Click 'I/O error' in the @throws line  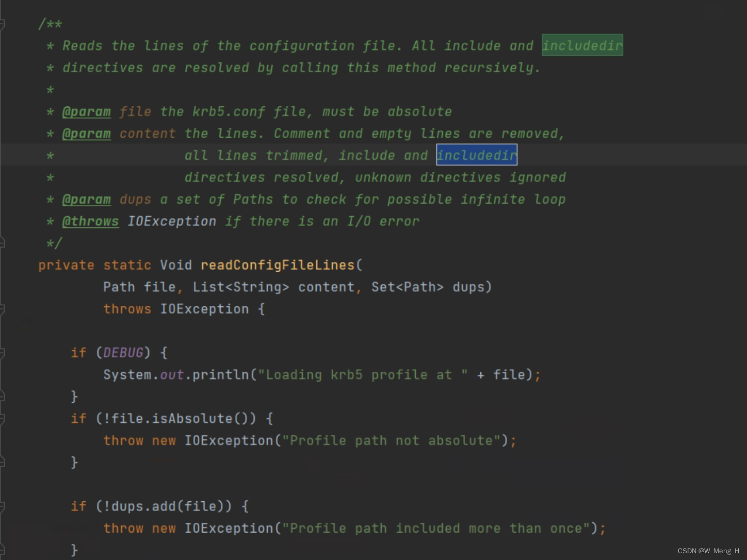tap(383, 221)
